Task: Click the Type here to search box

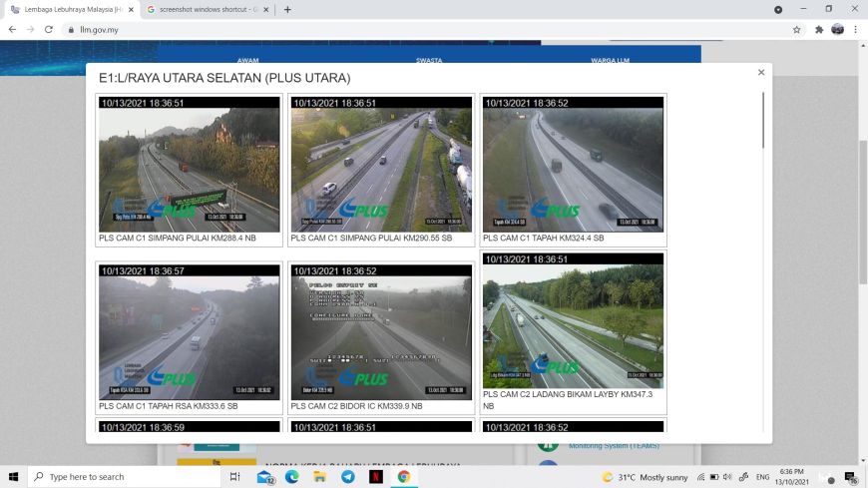Action: [x=125, y=477]
